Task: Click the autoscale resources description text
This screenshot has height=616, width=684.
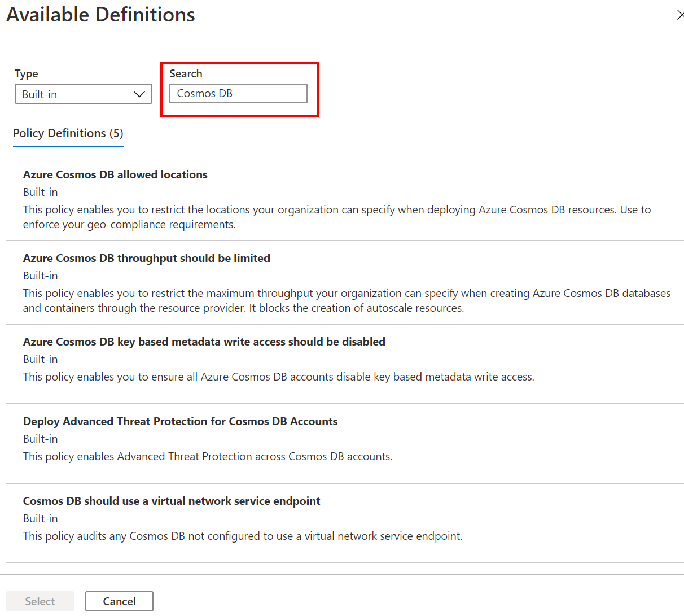Action: click(347, 300)
